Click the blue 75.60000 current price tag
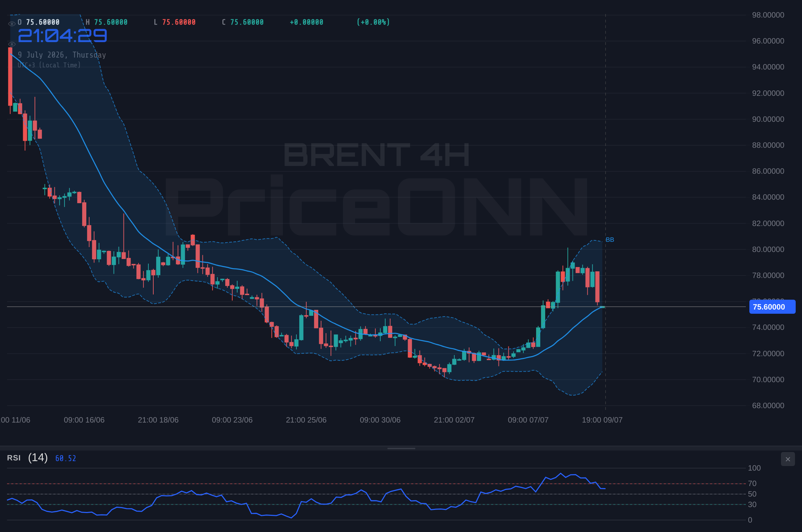This screenshot has height=532, width=802. point(772,307)
